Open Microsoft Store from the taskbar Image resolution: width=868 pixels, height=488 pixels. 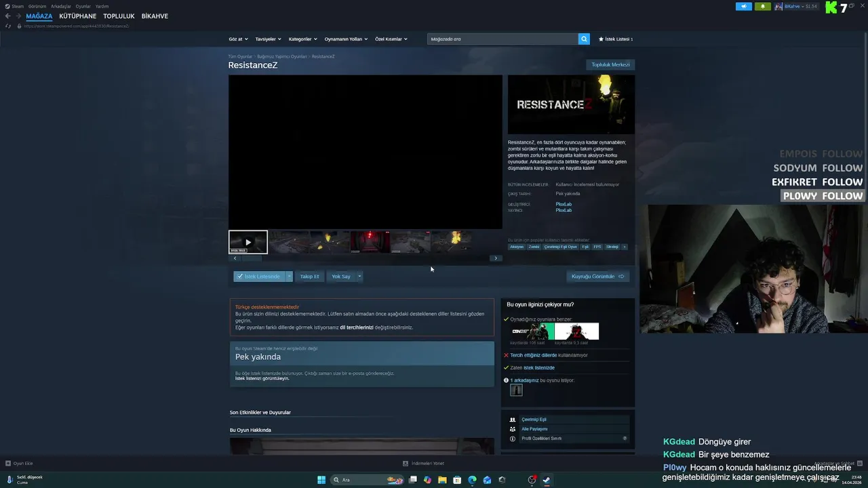[457, 480]
